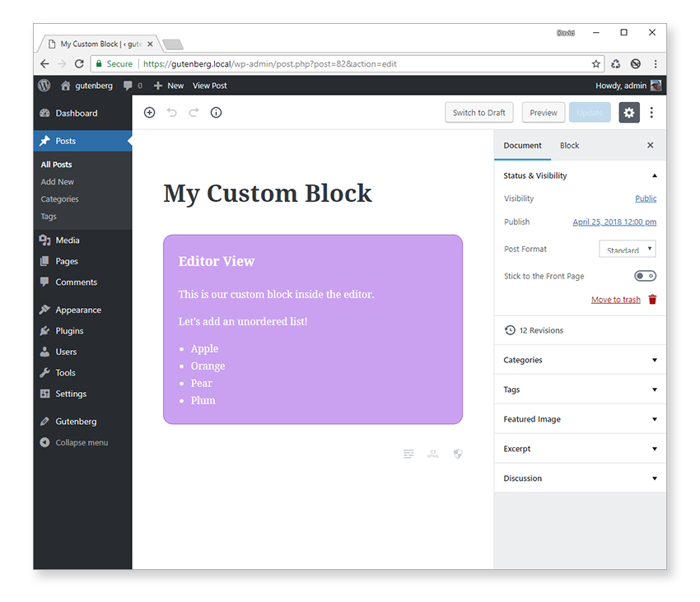Click the red trash can icon

pyautogui.click(x=652, y=300)
